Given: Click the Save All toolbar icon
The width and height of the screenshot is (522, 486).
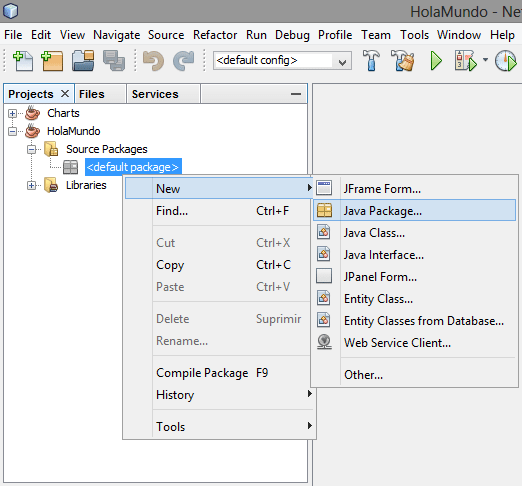Looking at the screenshot, I should (114, 61).
